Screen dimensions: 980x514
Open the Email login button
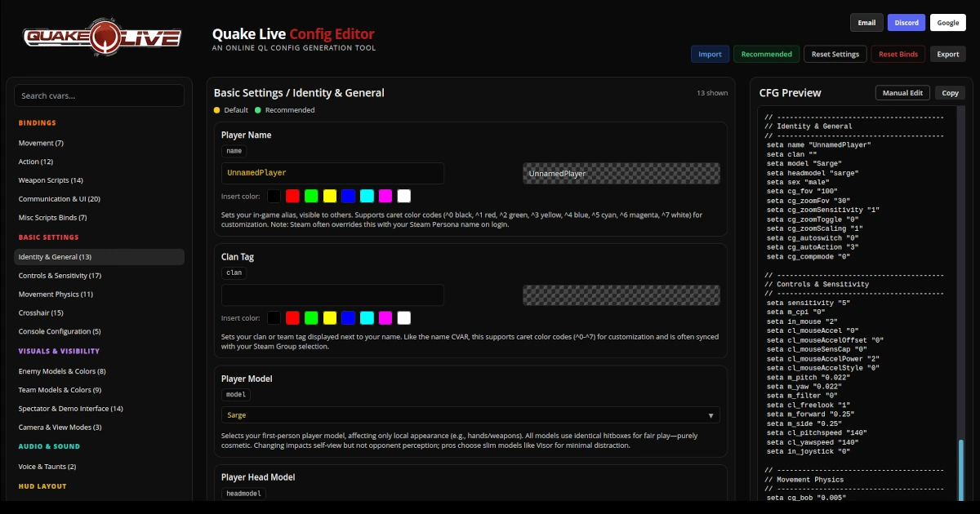[866, 23]
